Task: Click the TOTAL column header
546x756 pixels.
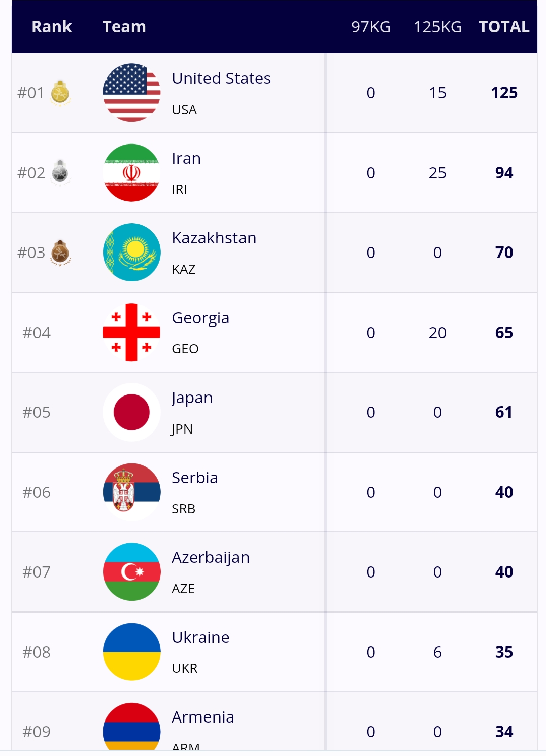Action: 504,27
